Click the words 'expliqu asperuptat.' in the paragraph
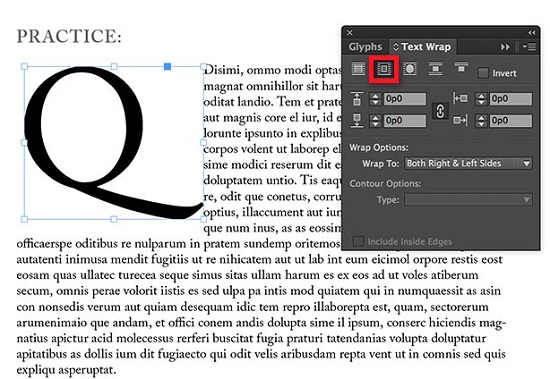Screen dimensions: 550x379 pos(66,370)
